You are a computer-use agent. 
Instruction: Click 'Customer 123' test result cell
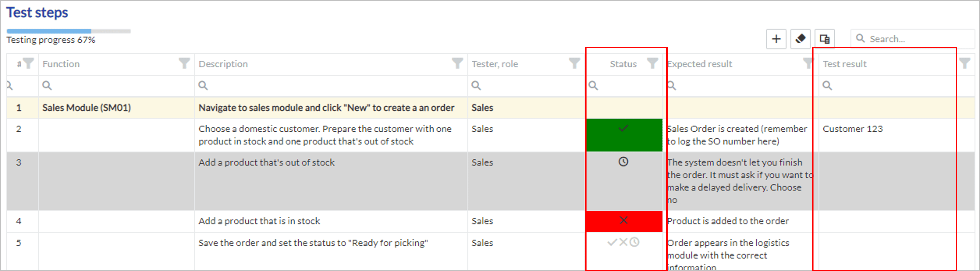coord(896,135)
